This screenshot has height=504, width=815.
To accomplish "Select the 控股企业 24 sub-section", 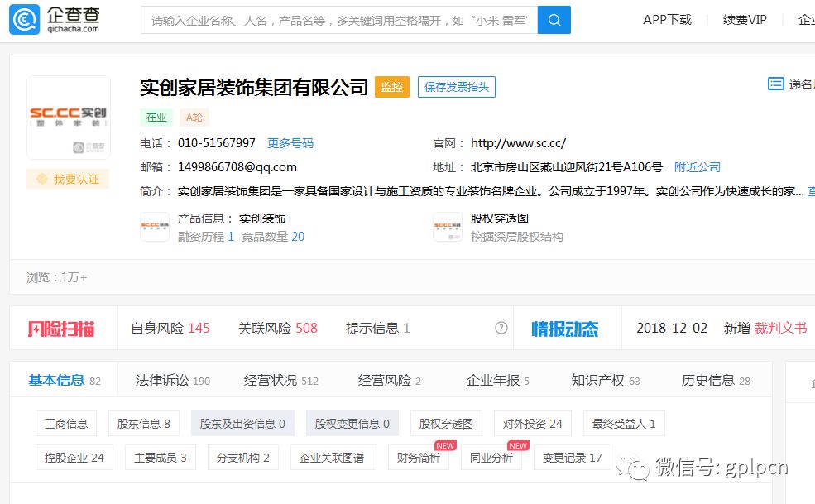I will (74, 457).
